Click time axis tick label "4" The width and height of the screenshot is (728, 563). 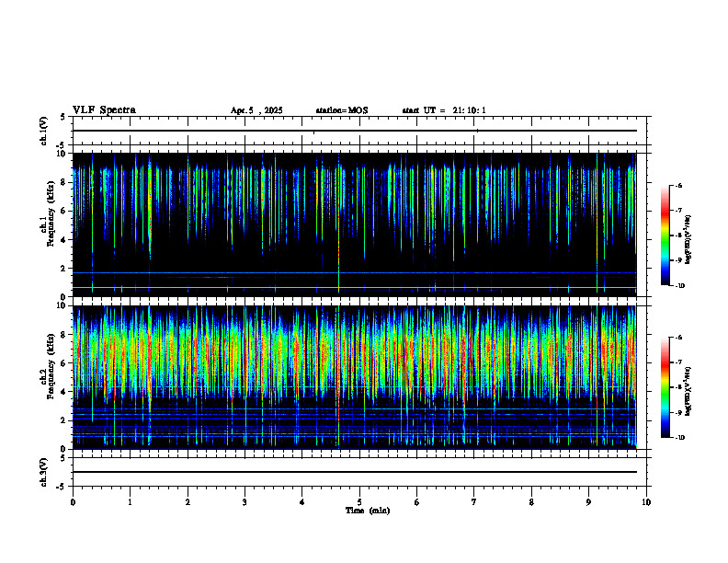[x=301, y=502]
